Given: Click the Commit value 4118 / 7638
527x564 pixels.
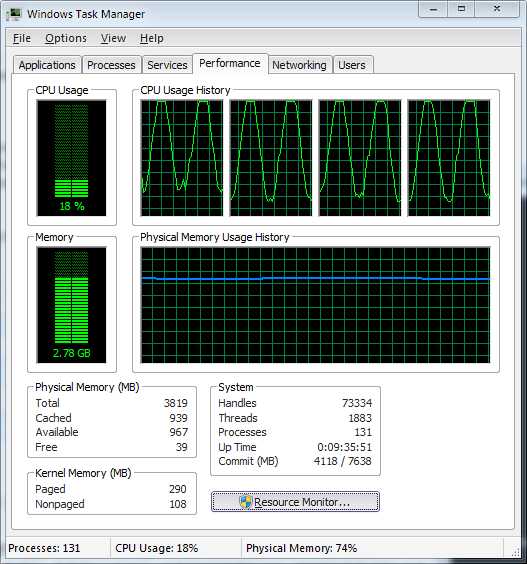Looking at the screenshot, I should [342, 461].
